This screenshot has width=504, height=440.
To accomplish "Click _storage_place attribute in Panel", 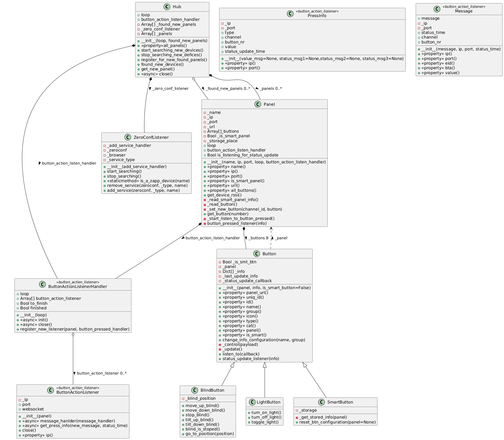I will (222, 141).
